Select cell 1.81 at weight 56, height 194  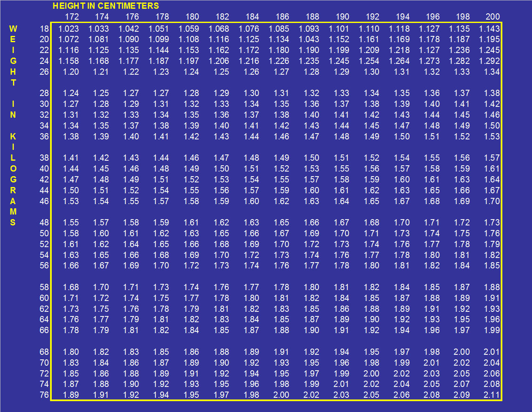401,265
